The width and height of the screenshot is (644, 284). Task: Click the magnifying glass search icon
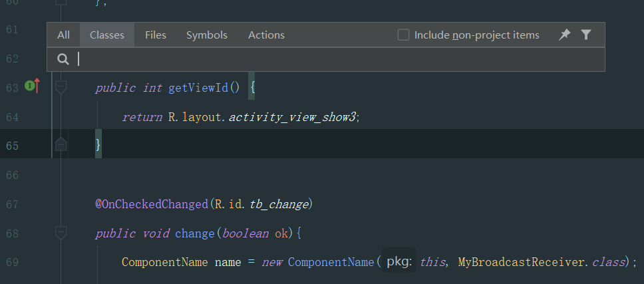[x=63, y=59]
